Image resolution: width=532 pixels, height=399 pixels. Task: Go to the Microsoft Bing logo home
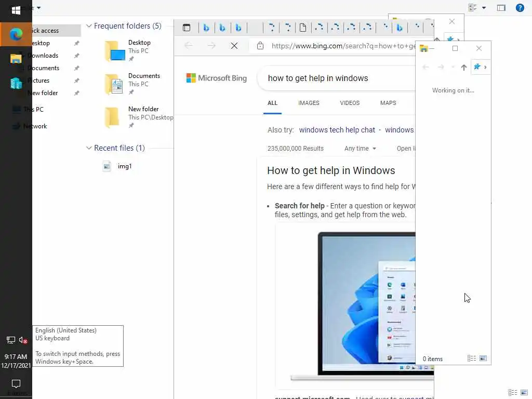(x=217, y=78)
